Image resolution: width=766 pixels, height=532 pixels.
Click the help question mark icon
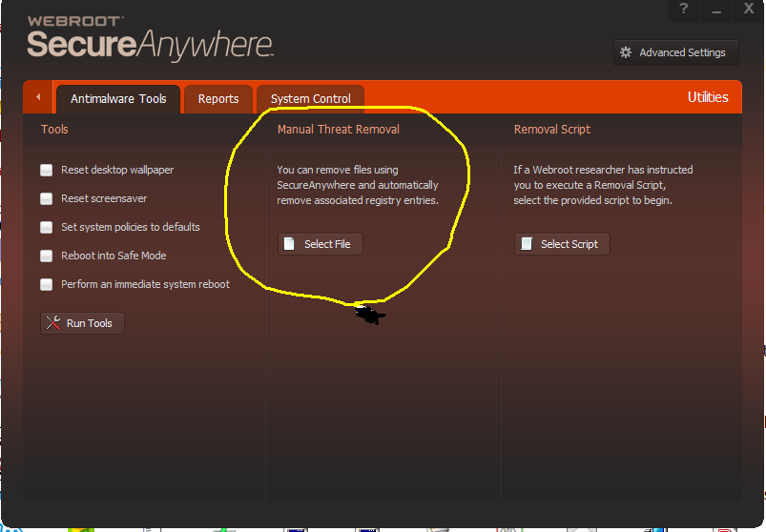click(x=684, y=9)
